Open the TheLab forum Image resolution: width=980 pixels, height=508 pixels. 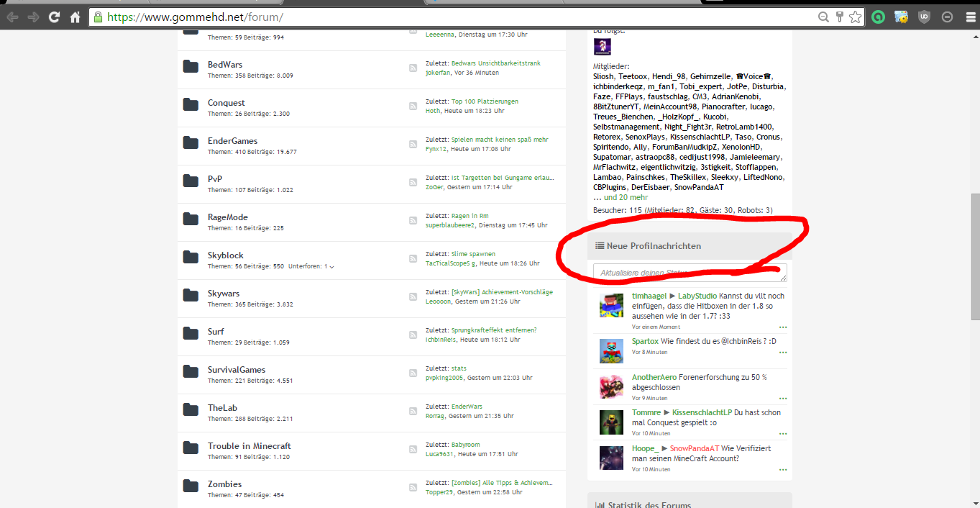222,408
